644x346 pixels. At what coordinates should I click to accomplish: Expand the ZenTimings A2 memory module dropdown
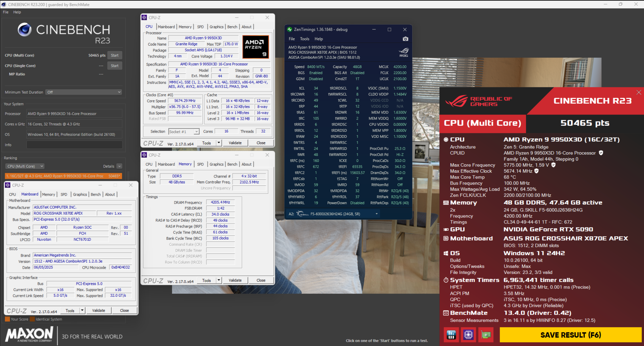376,214
